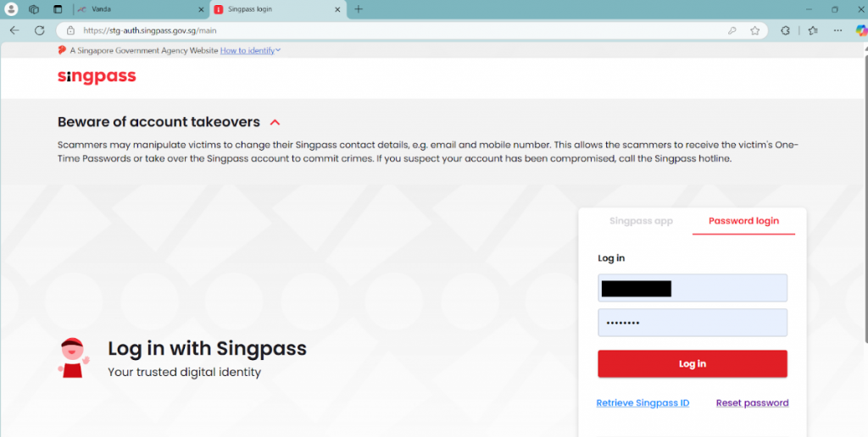The width and height of the screenshot is (868, 437).
Task: Click the red Log in button
Action: tap(693, 363)
